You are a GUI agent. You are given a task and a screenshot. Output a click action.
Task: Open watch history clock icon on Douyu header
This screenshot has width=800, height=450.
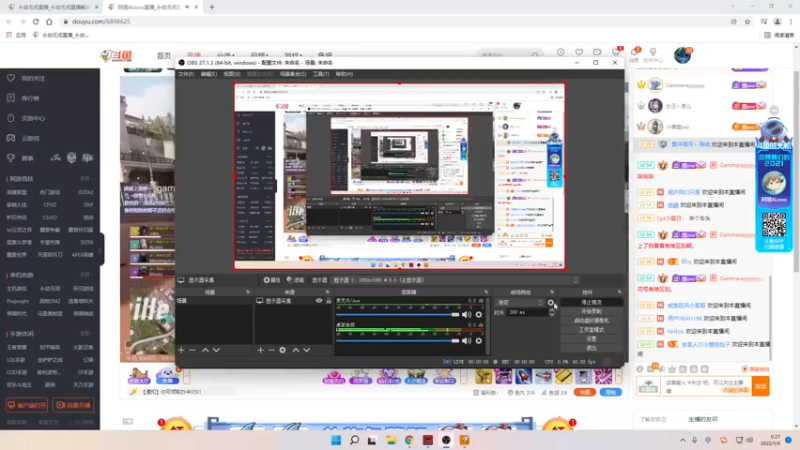click(x=561, y=52)
